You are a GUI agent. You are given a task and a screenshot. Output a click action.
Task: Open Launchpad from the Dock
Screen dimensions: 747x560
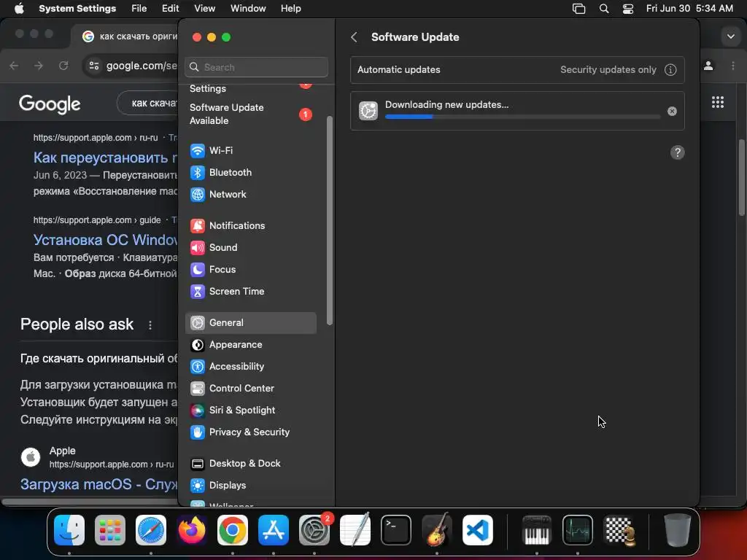pos(110,530)
